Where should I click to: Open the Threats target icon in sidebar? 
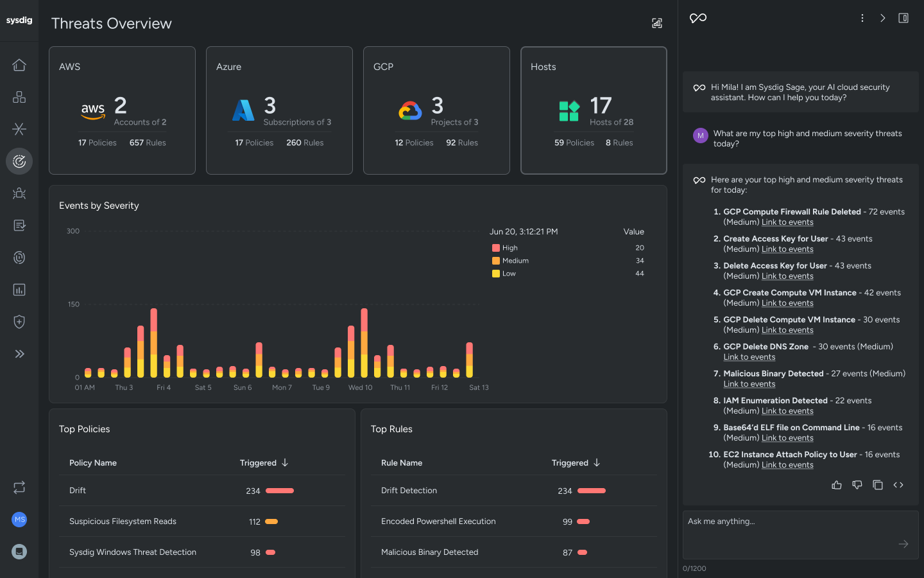19,161
